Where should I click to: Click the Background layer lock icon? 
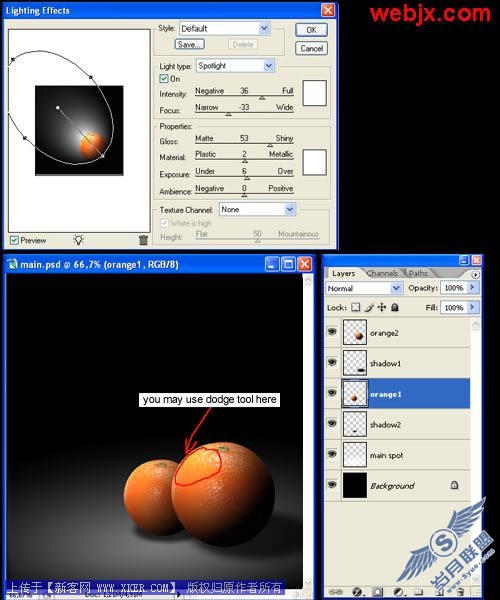[454, 485]
